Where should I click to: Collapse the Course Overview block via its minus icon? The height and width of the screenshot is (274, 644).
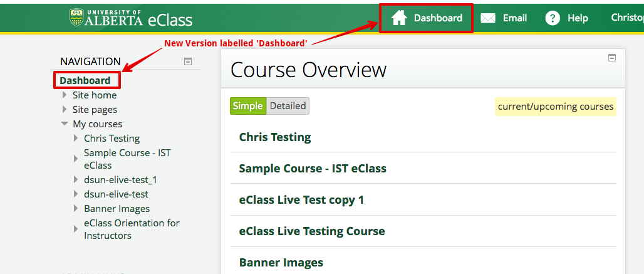point(612,58)
